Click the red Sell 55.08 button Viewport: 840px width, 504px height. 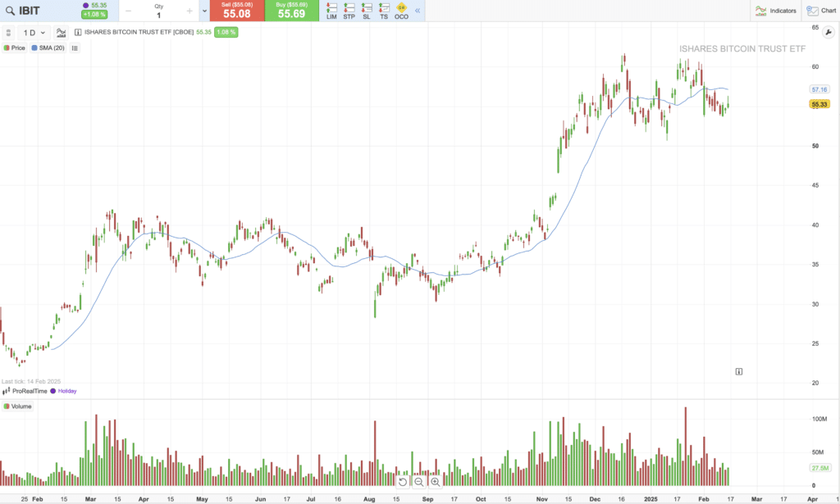click(x=237, y=11)
